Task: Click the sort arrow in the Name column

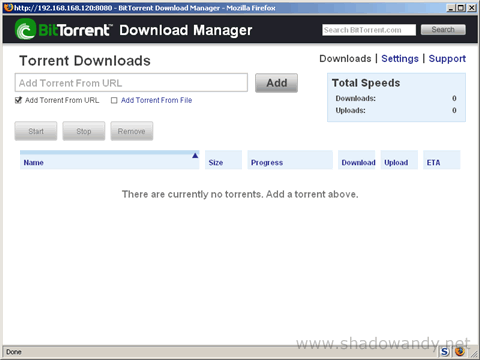Action: point(195,156)
